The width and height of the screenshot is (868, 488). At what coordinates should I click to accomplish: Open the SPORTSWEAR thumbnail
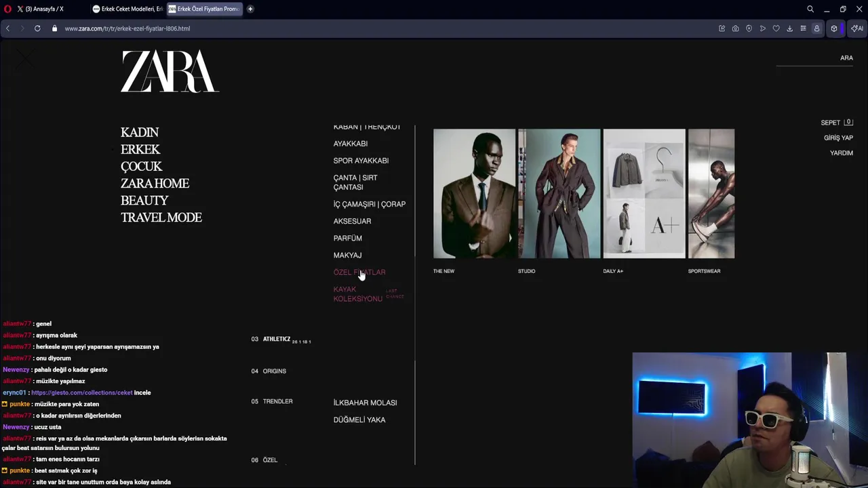[711, 194]
